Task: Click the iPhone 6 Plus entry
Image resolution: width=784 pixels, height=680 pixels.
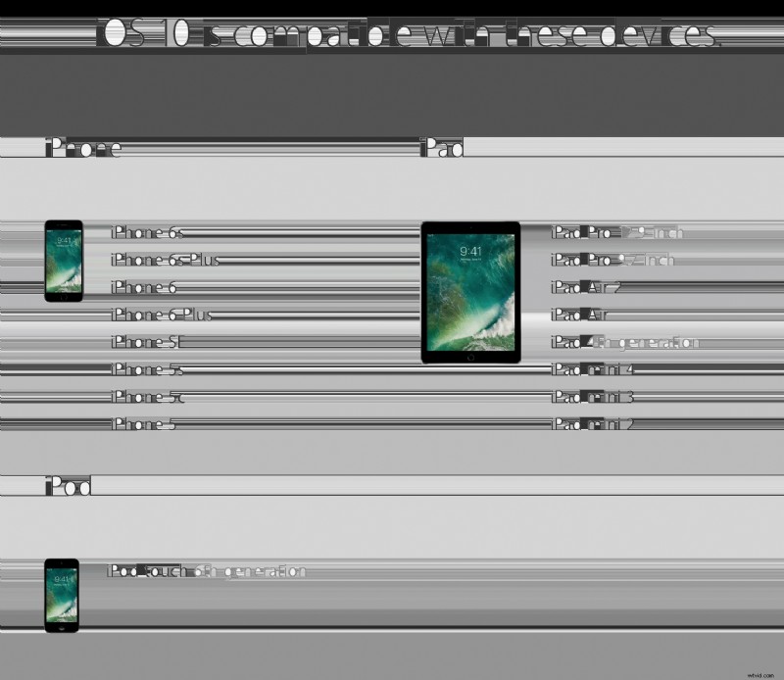Action: (162, 316)
